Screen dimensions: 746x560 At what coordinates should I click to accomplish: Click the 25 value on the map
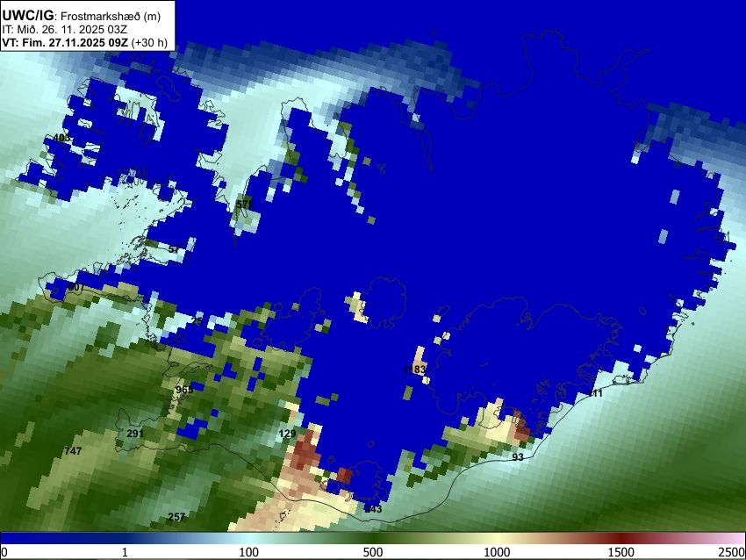point(197,321)
